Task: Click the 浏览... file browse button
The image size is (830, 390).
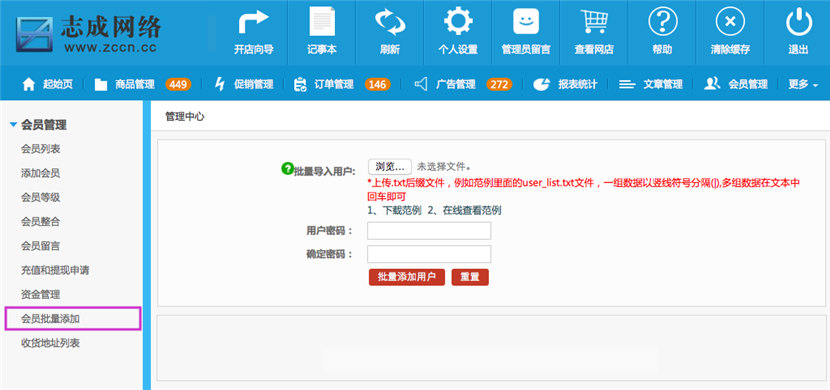Action: point(390,167)
